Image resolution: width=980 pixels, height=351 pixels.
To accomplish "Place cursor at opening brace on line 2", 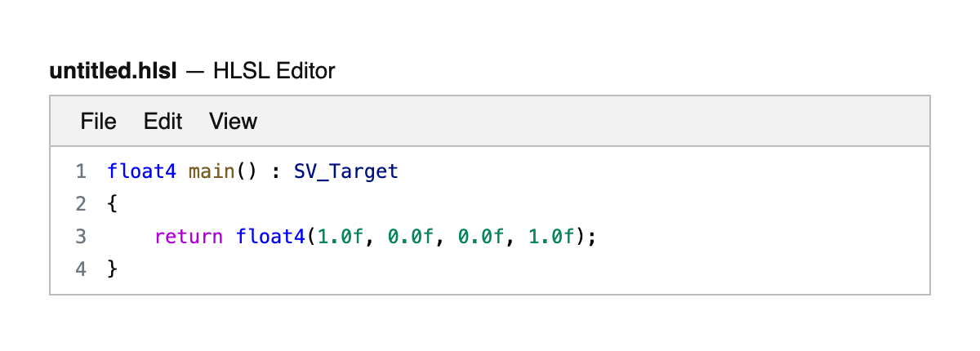I will click(113, 204).
